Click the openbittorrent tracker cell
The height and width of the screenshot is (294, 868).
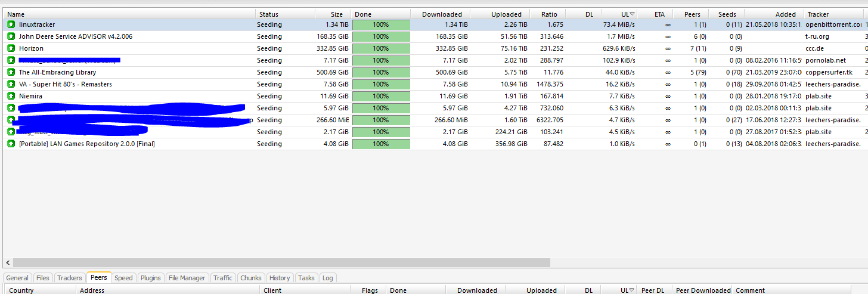point(833,24)
